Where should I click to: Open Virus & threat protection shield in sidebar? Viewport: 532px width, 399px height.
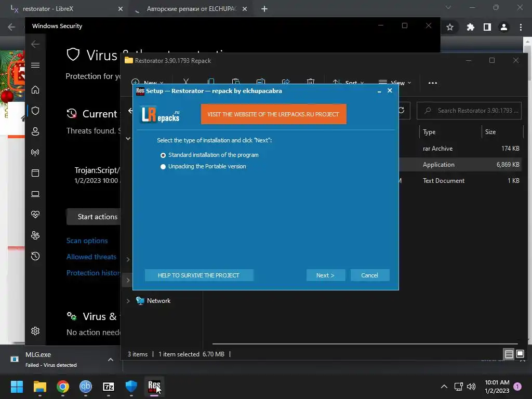click(35, 111)
